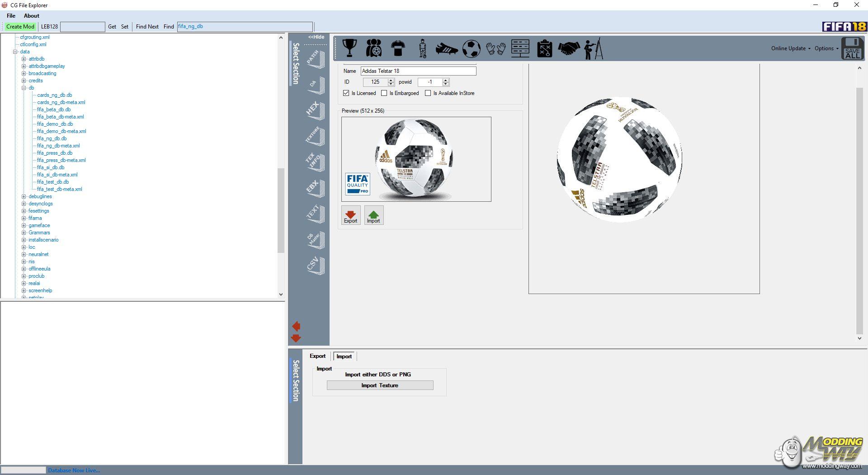The height and width of the screenshot is (475, 868).
Task: Click the handshake icon
Action: [x=569, y=48]
